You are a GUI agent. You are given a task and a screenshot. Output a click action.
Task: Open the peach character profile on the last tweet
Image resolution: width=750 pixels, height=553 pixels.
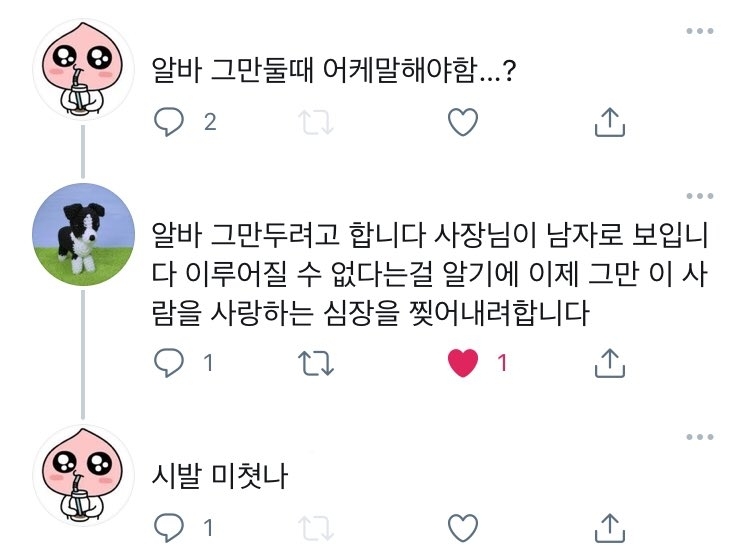83,476
